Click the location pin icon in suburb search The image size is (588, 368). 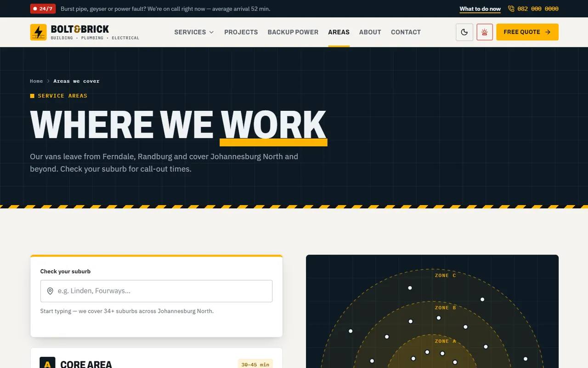(50, 291)
